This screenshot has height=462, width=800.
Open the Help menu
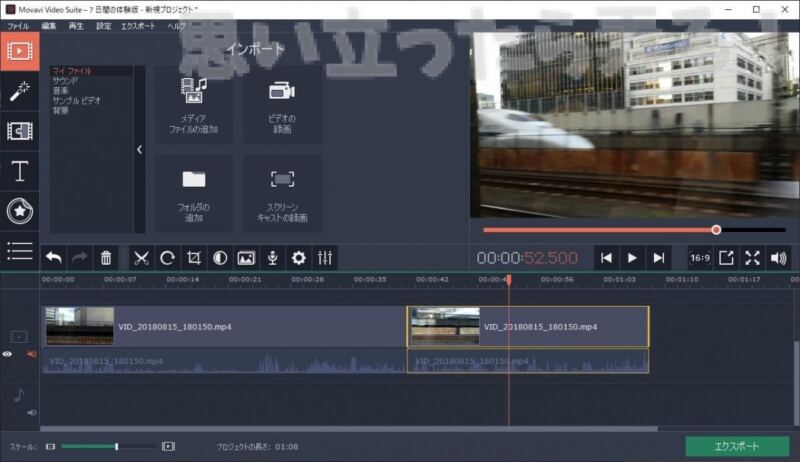176,26
